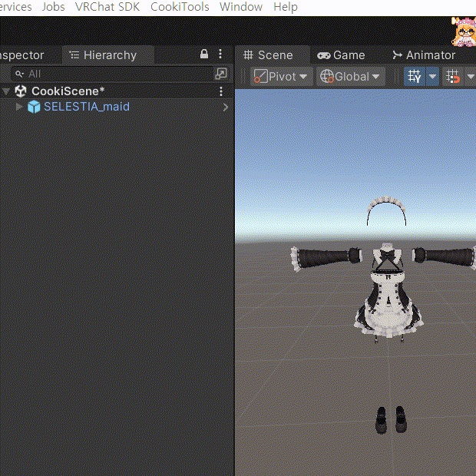This screenshot has height=476, width=476.
Task: Select SELESTIA_maid in the Hierarchy
Action: click(x=87, y=107)
